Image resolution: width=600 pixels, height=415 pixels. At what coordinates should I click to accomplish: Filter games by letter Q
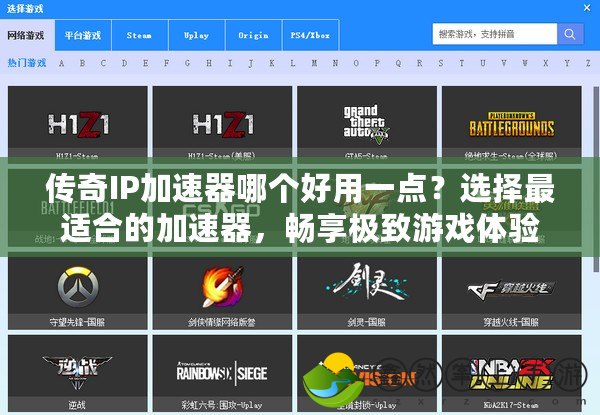[398, 63]
